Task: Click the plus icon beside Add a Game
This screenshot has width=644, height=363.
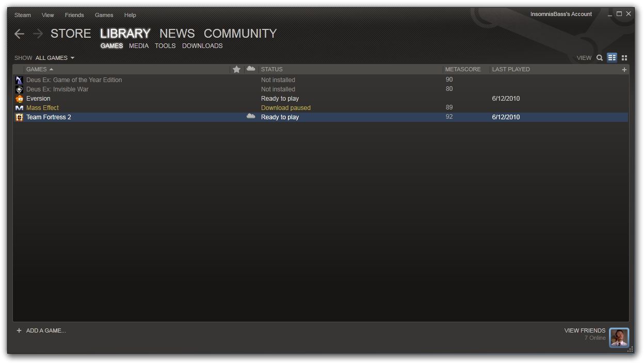Action: (x=19, y=330)
